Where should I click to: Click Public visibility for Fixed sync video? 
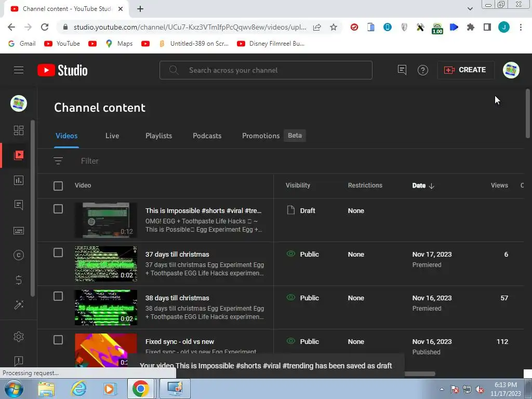click(303, 341)
